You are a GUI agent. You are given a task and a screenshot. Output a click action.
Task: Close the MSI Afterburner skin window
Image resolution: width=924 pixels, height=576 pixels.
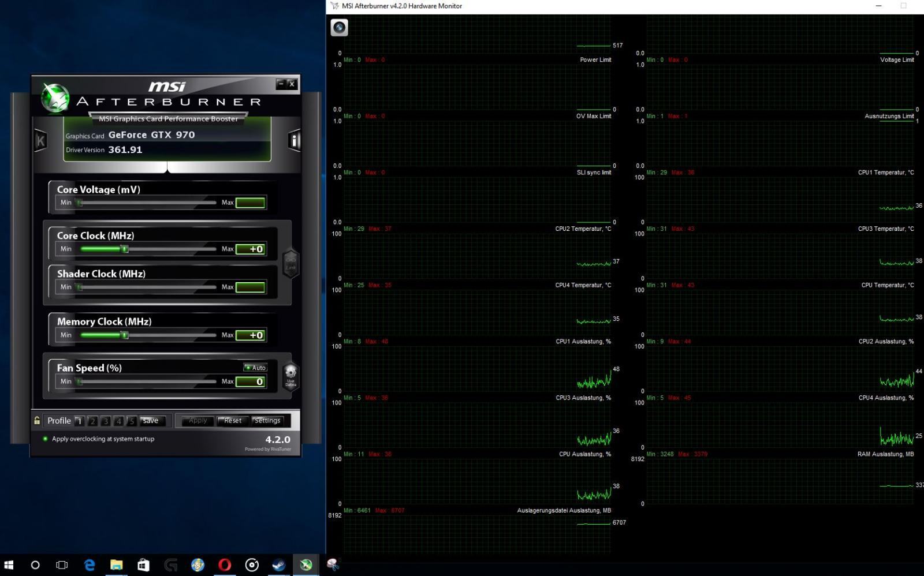click(292, 84)
